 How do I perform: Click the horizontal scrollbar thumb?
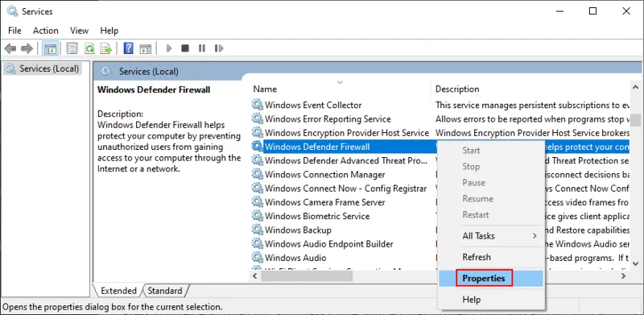(307, 276)
